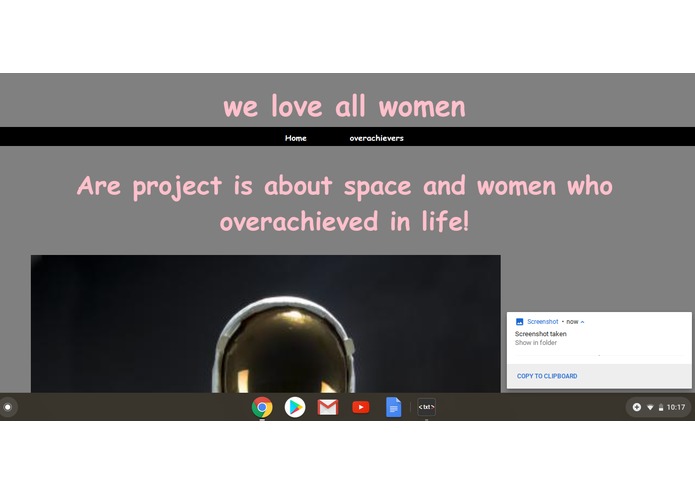
Task: Click the circular launcher button
Action: coord(8,407)
